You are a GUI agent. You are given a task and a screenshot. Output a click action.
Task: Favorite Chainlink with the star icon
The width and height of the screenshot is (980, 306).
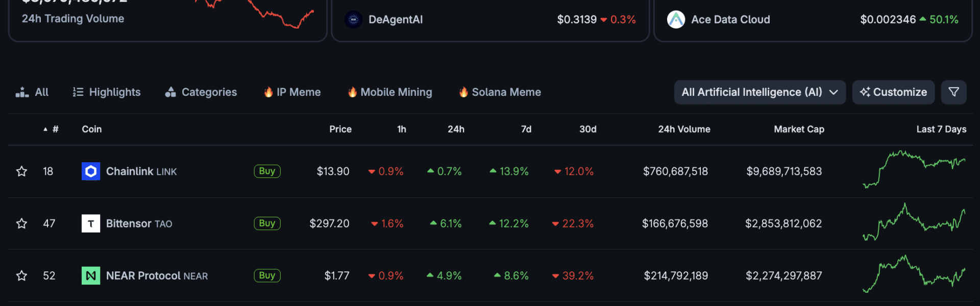point(21,171)
